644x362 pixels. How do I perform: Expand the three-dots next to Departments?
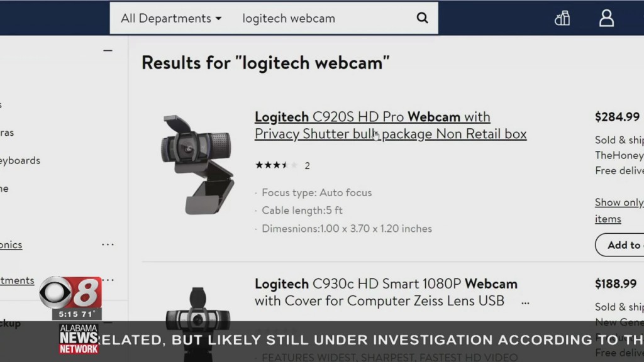[108, 280]
